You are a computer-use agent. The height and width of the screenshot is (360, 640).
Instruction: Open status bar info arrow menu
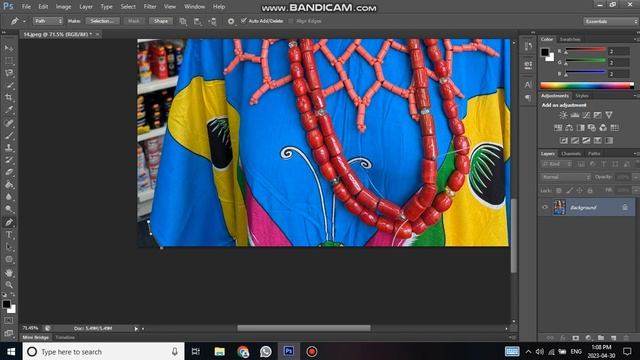coord(136,329)
